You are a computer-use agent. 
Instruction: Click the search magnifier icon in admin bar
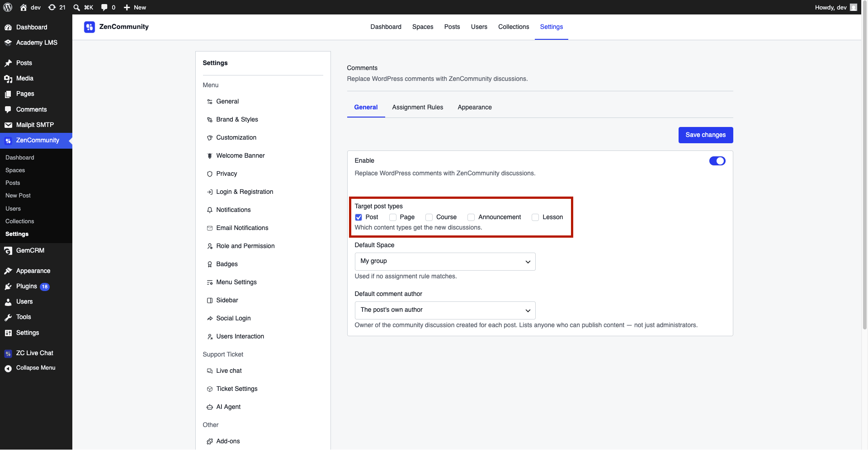tap(76, 7)
